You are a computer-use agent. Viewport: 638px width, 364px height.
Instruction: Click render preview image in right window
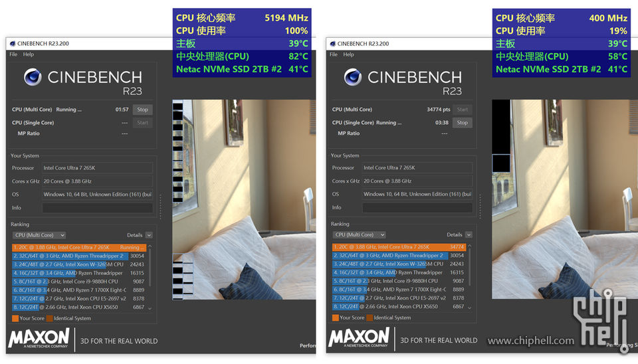click(565, 199)
